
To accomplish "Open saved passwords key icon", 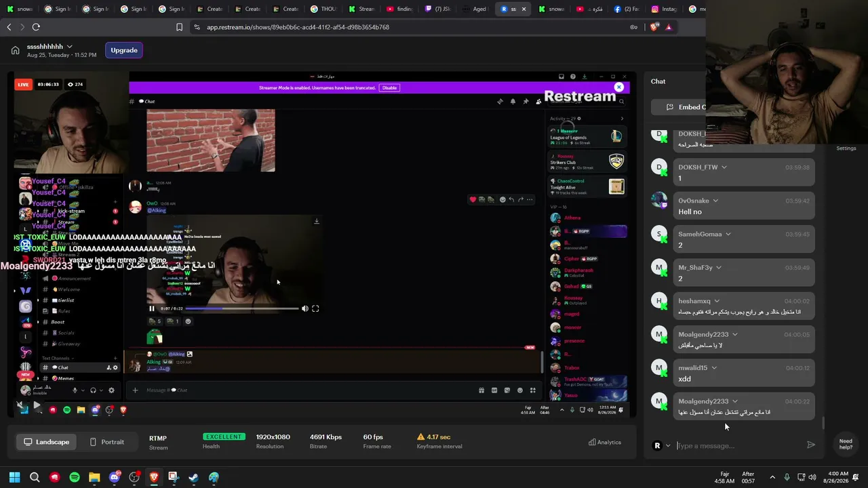I will tap(633, 27).
